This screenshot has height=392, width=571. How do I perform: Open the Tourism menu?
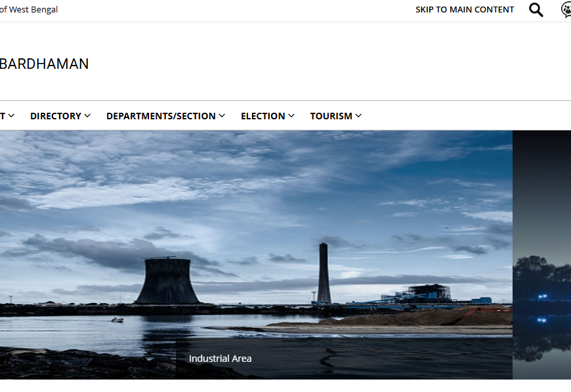click(x=331, y=116)
